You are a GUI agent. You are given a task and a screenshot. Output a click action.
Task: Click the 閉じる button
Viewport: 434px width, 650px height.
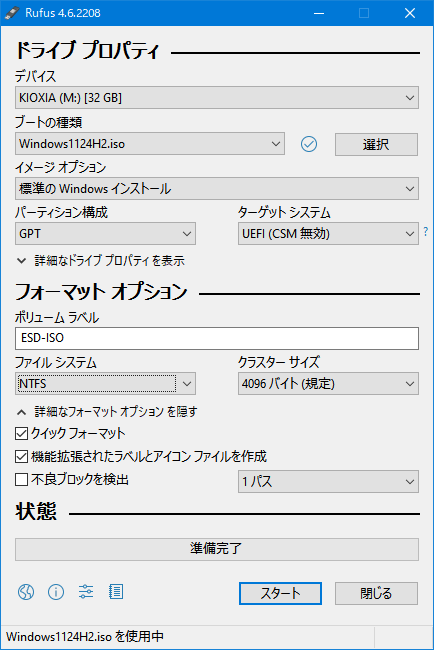click(376, 593)
